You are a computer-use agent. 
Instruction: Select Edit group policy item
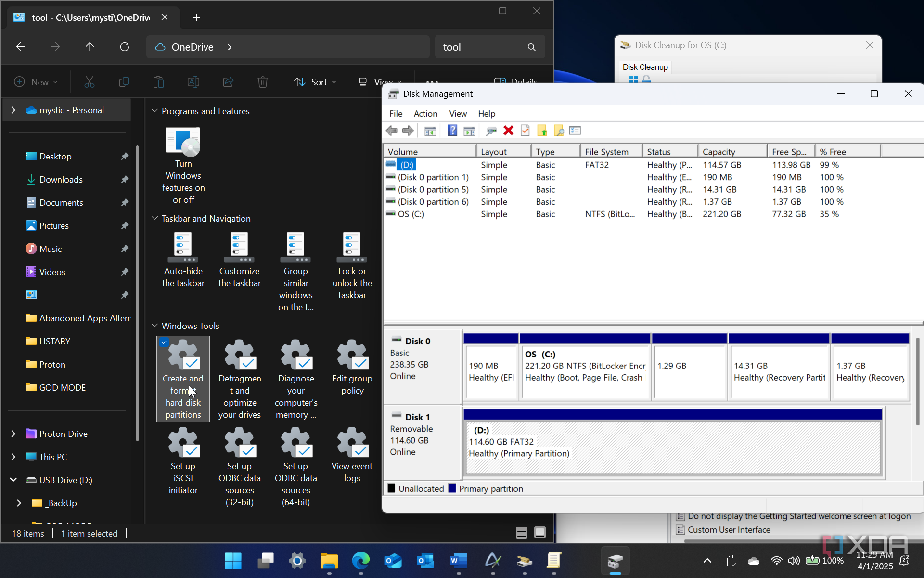[x=352, y=367]
